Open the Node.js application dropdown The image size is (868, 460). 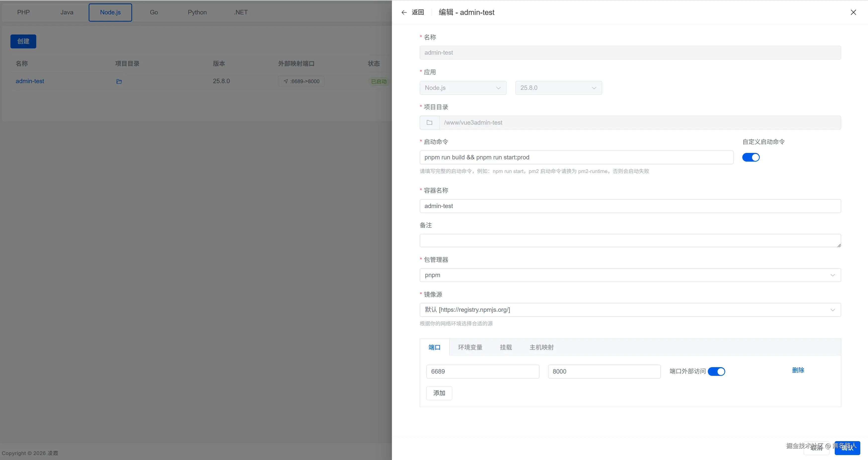(x=463, y=88)
